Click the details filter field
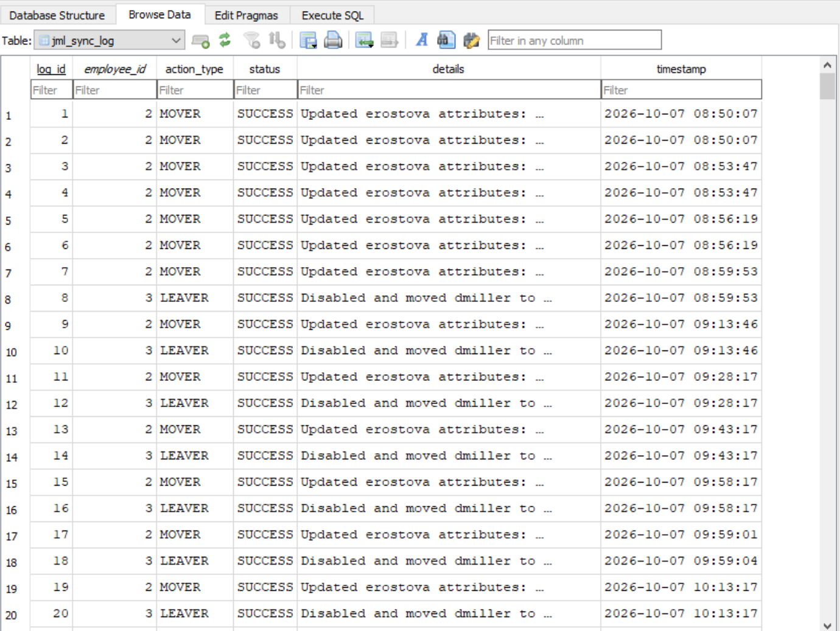The image size is (840, 631). coord(449,90)
